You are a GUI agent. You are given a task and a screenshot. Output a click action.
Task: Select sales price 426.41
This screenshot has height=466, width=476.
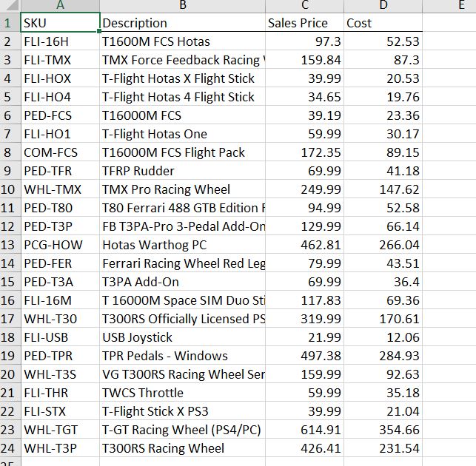tap(304, 448)
